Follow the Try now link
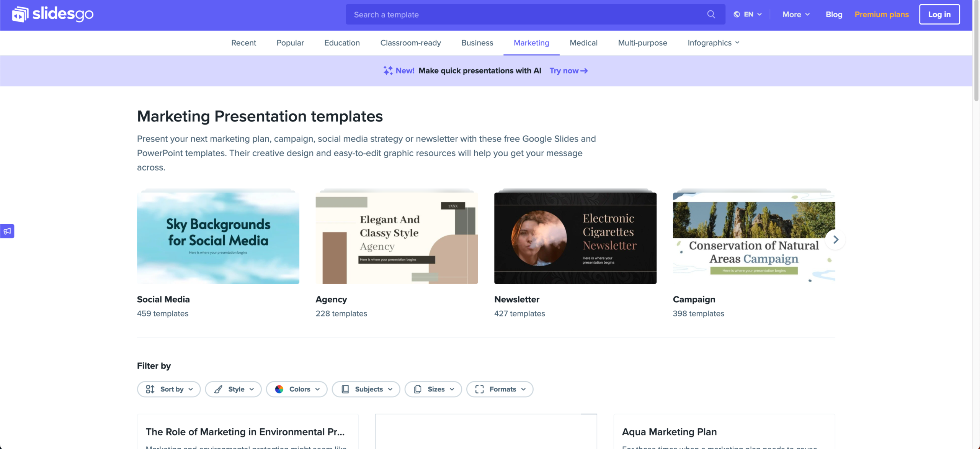The width and height of the screenshot is (980, 449). point(568,70)
